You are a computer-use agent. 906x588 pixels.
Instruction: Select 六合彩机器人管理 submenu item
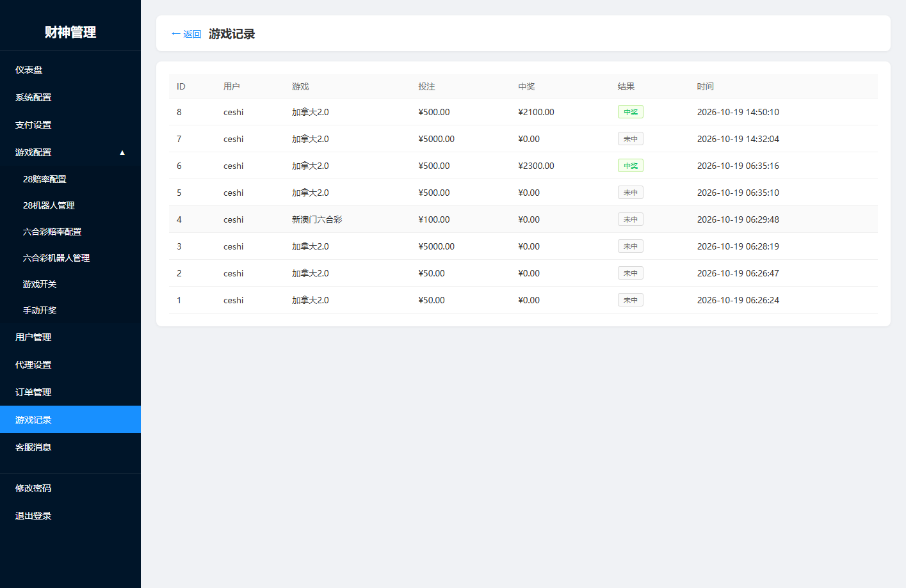coord(70,258)
